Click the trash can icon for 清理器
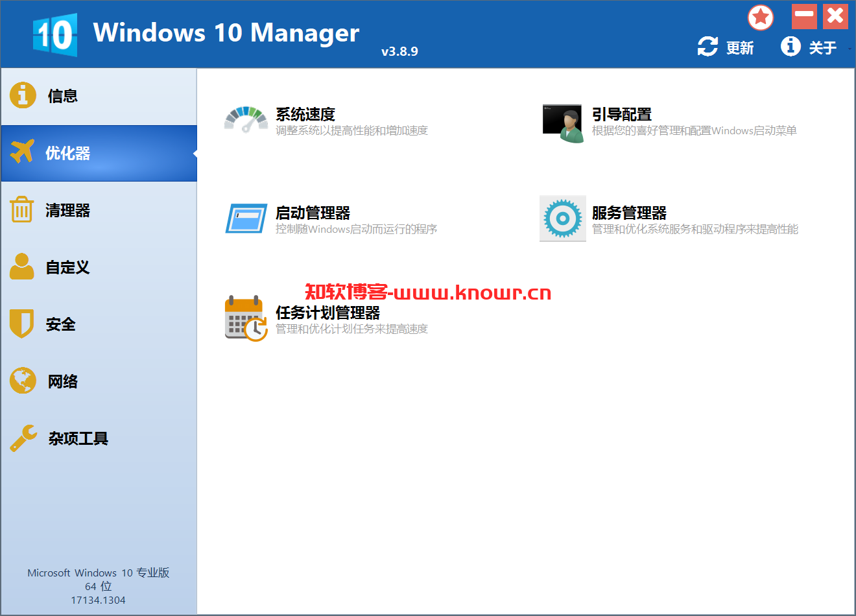This screenshot has height=616, width=856. (21, 209)
